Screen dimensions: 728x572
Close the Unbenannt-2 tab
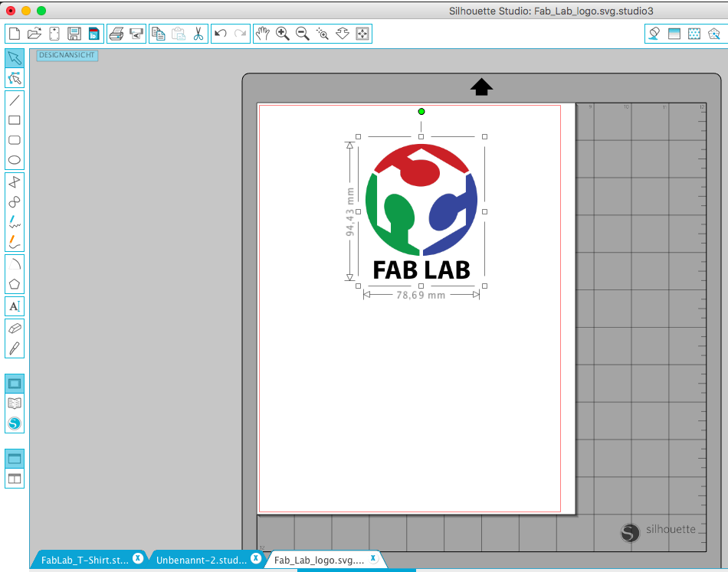coord(256,558)
